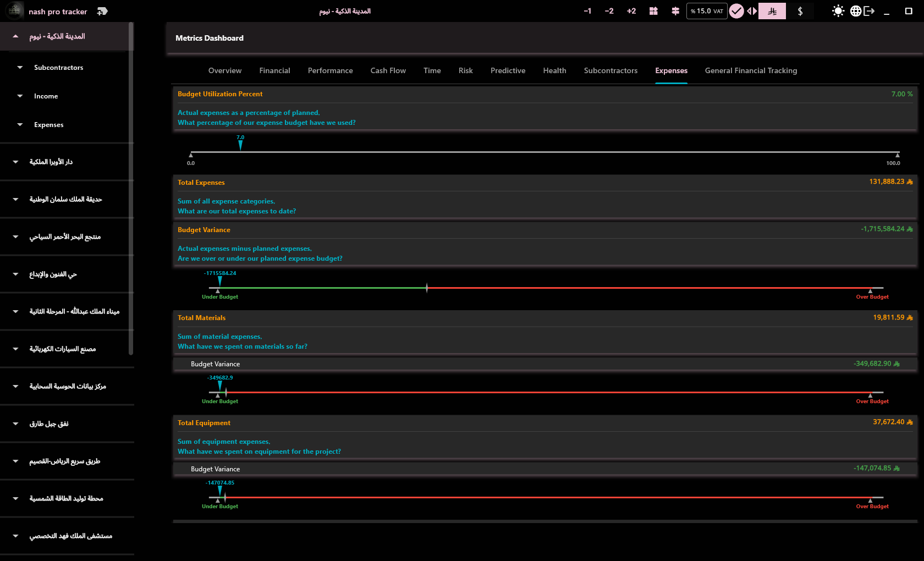The image size is (924, 561).
Task: Click the sidebar vertical scrollbar
Action: pos(131,189)
